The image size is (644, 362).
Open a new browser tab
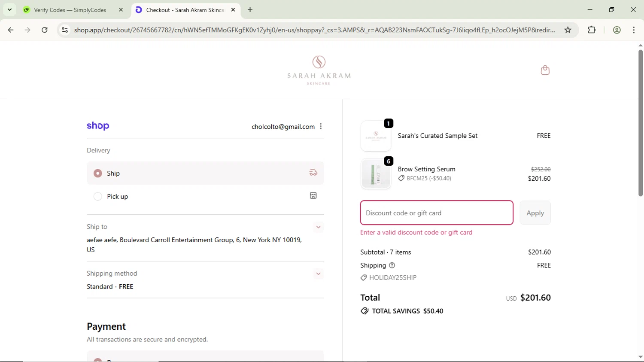(250, 9)
